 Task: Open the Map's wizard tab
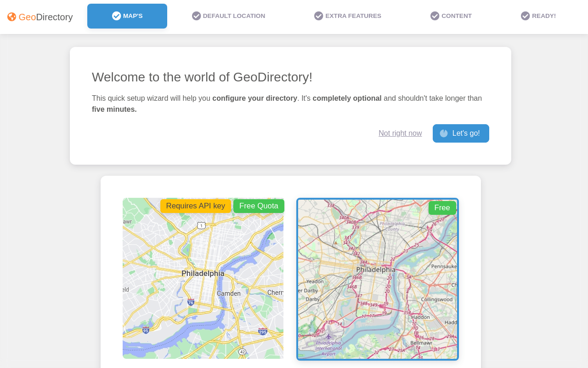[x=127, y=16]
